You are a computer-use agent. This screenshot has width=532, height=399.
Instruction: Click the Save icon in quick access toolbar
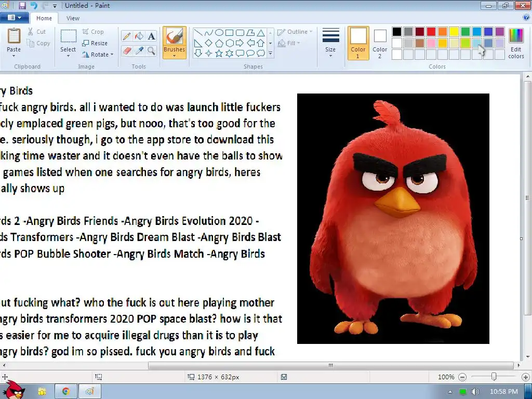pos(22,5)
